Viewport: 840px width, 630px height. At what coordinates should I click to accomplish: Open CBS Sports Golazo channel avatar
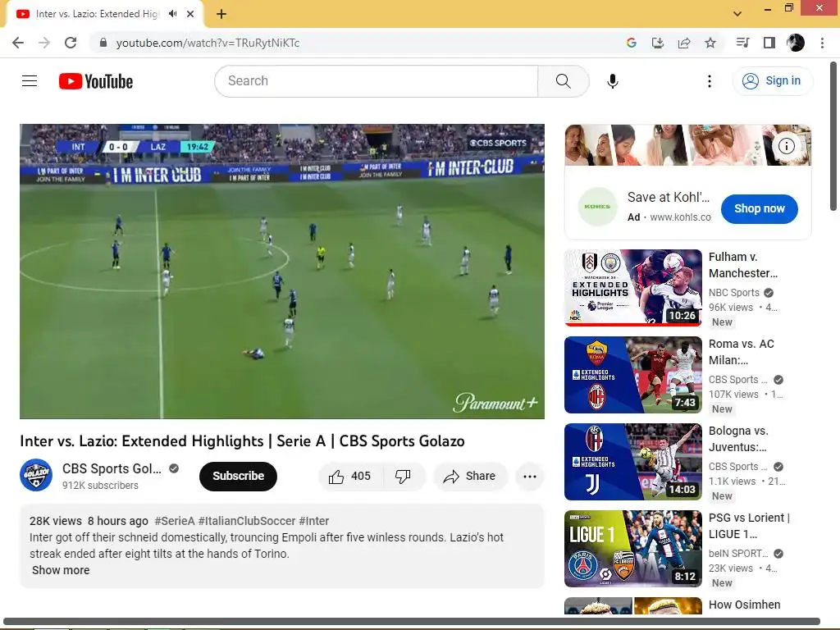click(x=36, y=475)
